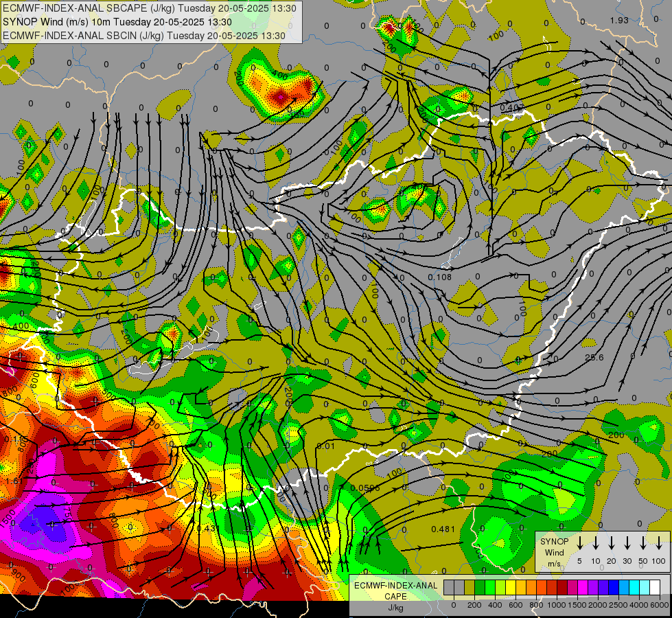
Task: Pick the purple swatch before 2000 tick
Action: click(x=593, y=588)
